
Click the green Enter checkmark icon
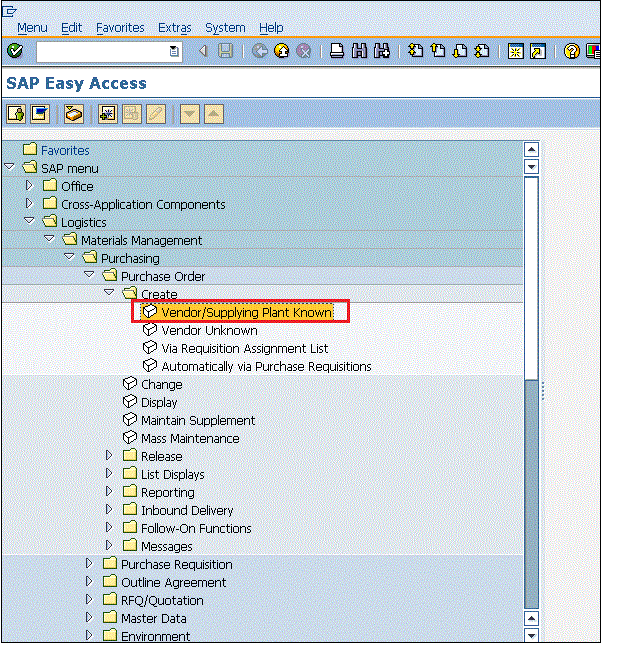coord(15,51)
